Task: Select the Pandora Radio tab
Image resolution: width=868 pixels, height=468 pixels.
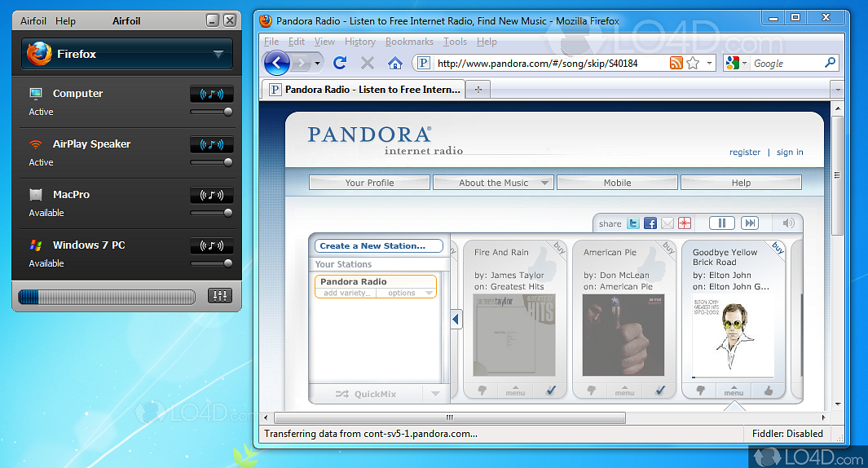Action: click(364, 89)
